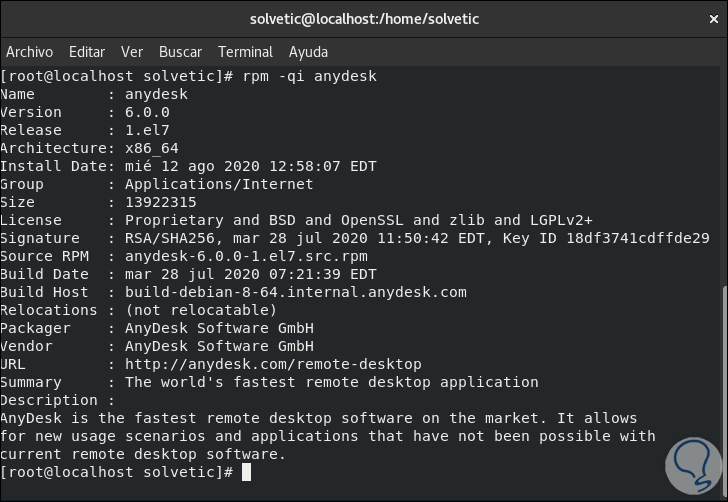Click the build host build-debian-8-64.internal.anydesk.com

[295, 292]
